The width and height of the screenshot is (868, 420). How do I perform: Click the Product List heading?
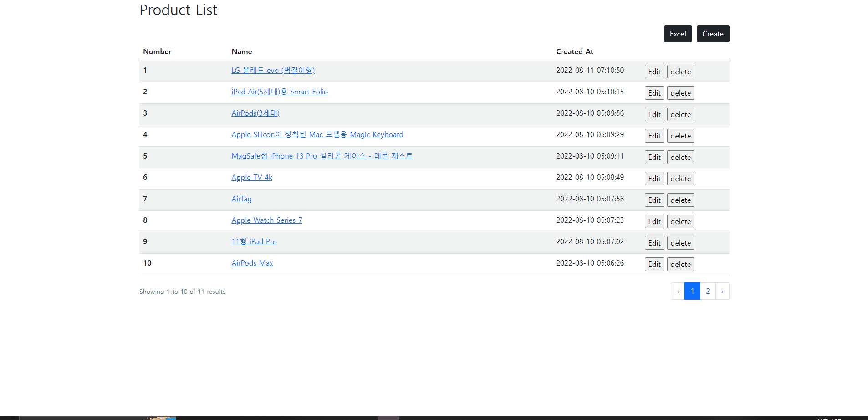(x=179, y=10)
